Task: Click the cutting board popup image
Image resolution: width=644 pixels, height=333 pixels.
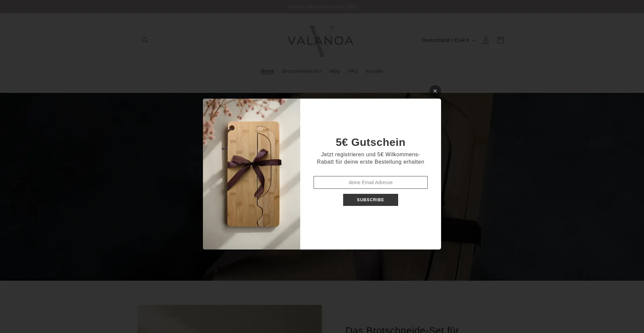Action: click(252, 174)
